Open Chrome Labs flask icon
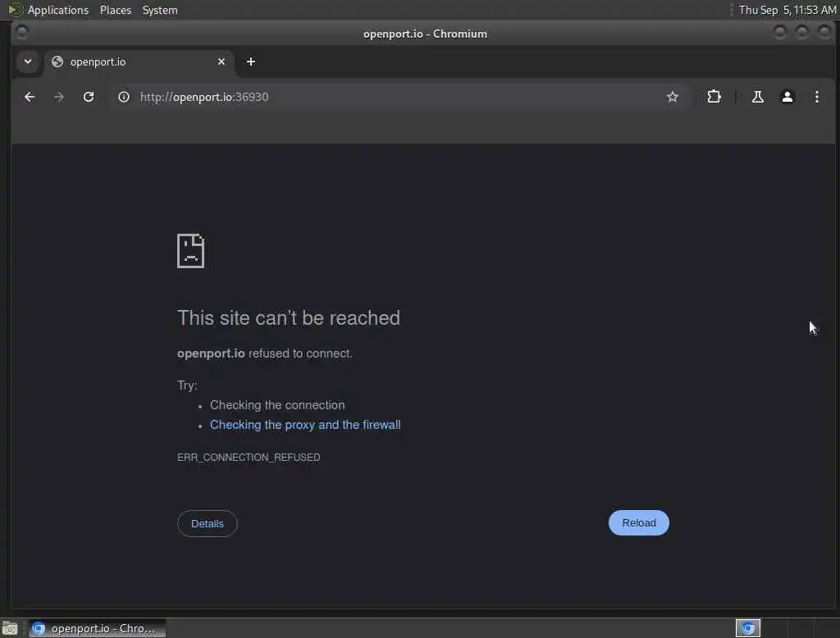This screenshot has width=840, height=638. click(x=757, y=97)
